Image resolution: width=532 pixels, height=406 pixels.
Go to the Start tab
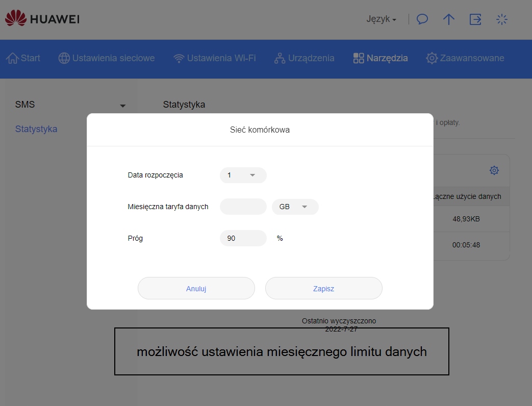click(x=23, y=58)
